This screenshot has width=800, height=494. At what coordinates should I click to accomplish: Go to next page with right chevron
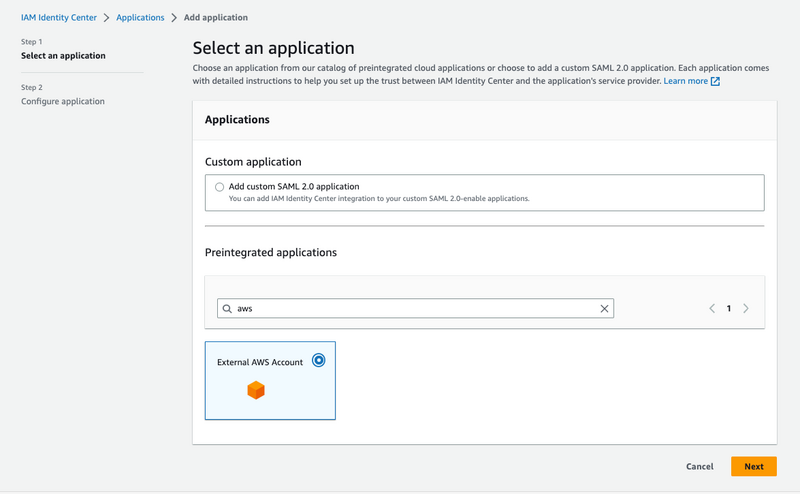click(x=746, y=309)
